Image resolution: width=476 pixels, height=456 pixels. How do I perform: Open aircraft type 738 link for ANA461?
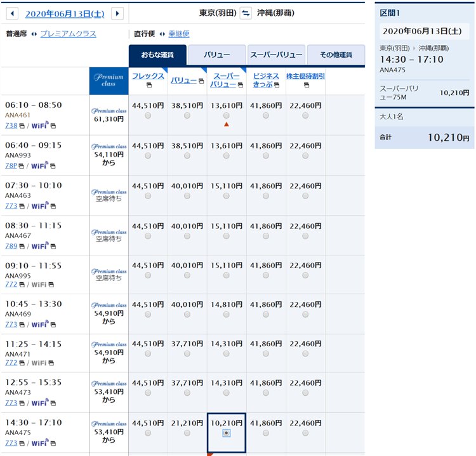tap(11, 126)
